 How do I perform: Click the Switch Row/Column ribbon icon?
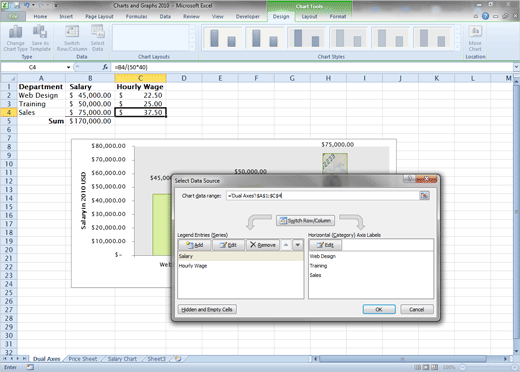[72, 32]
